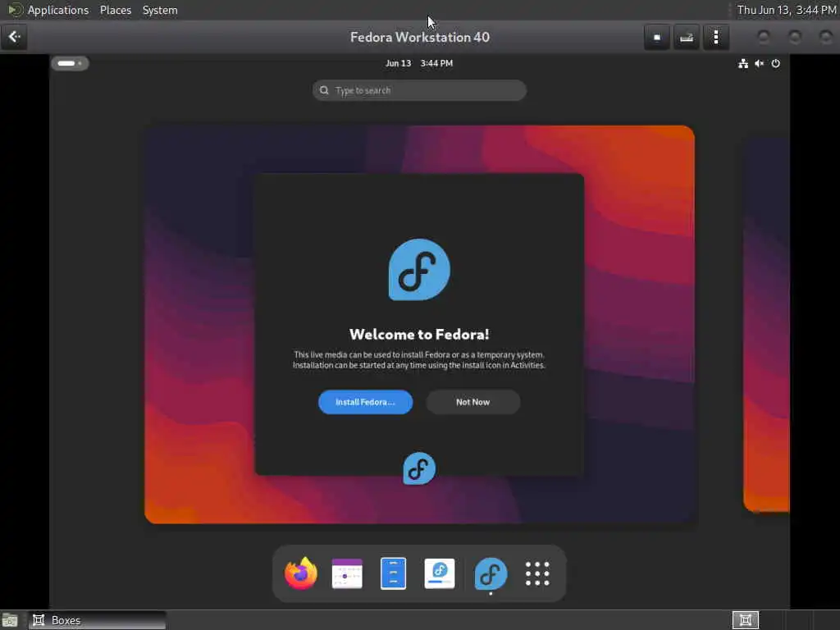The height and width of the screenshot is (630, 840).
Task: Click the Welcome to Fedora! heading
Action: pyautogui.click(x=419, y=335)
